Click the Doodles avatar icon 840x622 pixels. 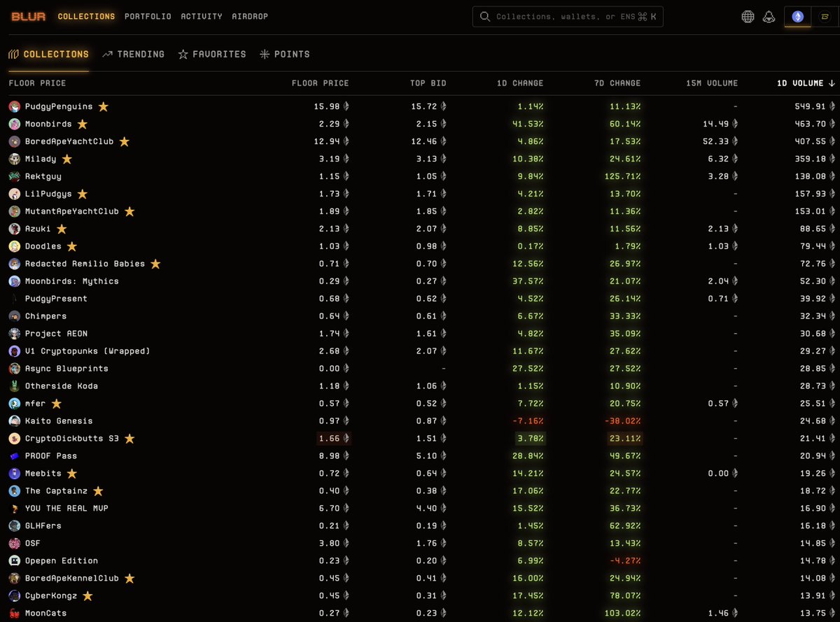15,246
